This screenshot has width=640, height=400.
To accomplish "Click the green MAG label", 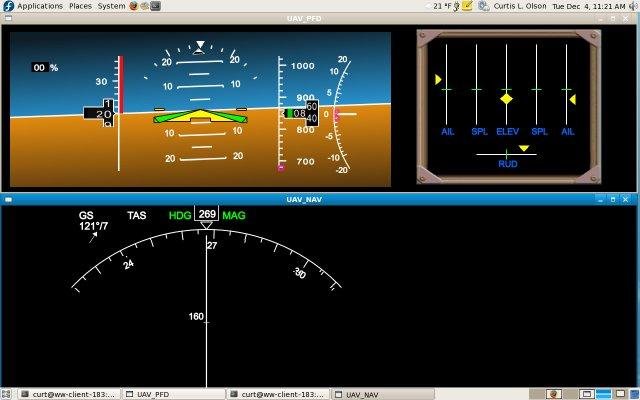I will pos(234,216).
